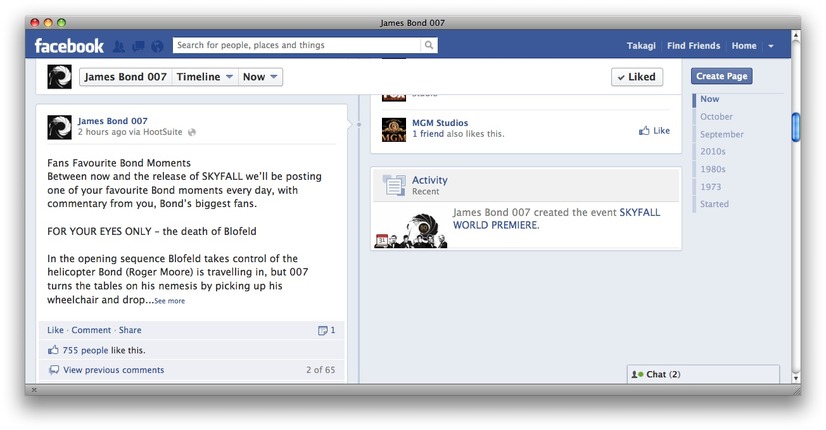Open SKYFALL WORLD PREMIERE event link
This screenshot has height=430, width=826.
pyautogui.click(x=556, y=219)
